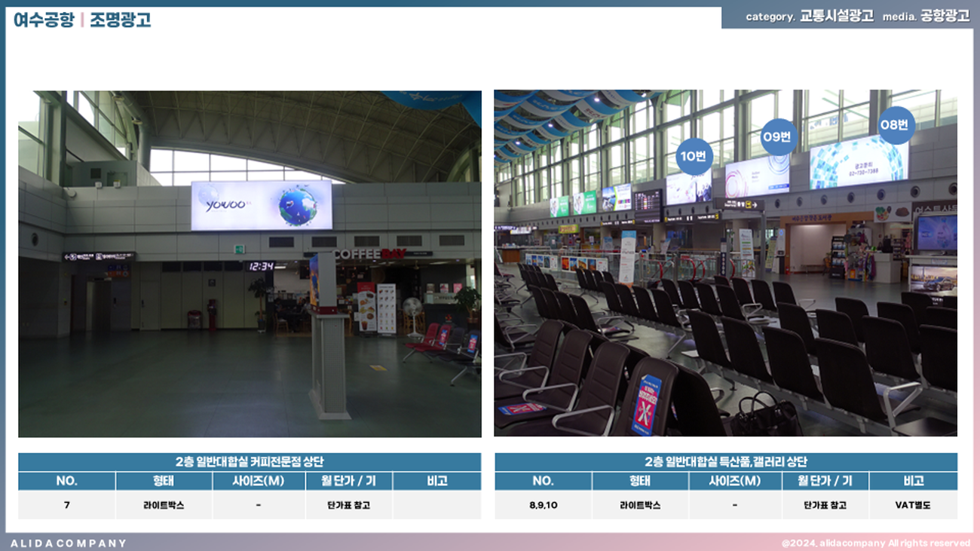Click the cell containing 8,9,10
Screen dimensions: 980x551
pyautogui.click(x=543, y=505)
